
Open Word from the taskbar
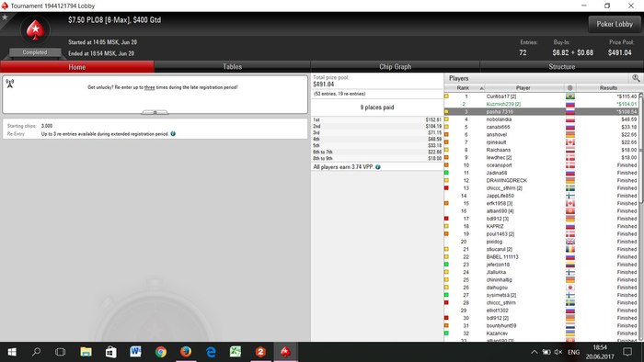[135, 352]
